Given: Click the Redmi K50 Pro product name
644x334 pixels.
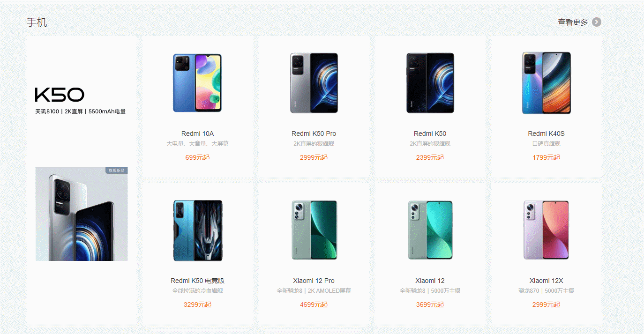Looking at the screenshot, I should 314,134.
